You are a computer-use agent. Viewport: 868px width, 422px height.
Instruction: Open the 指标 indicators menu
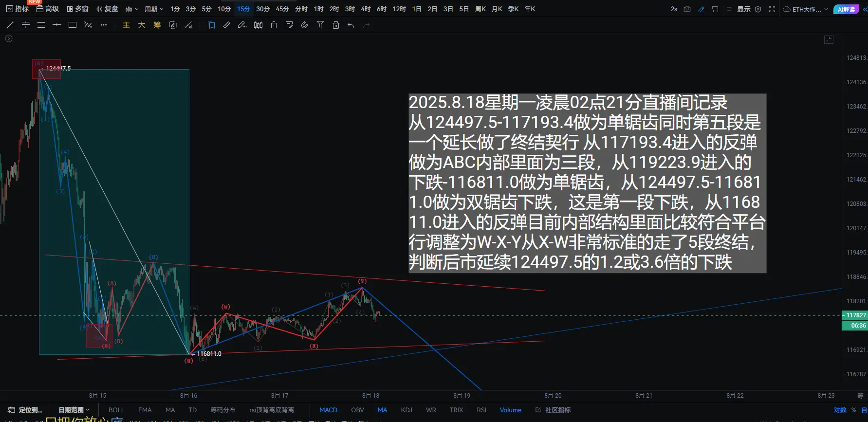click(18, 9)
